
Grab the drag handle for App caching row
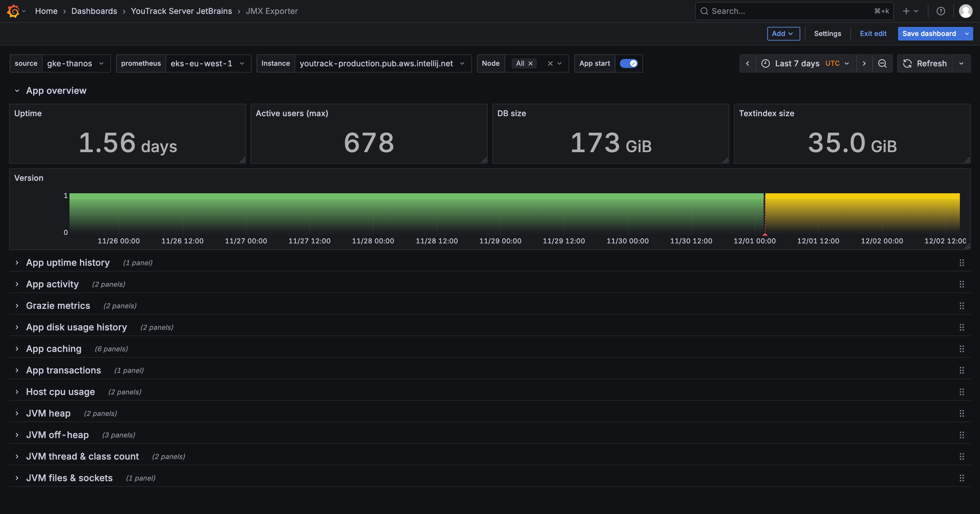962,349
